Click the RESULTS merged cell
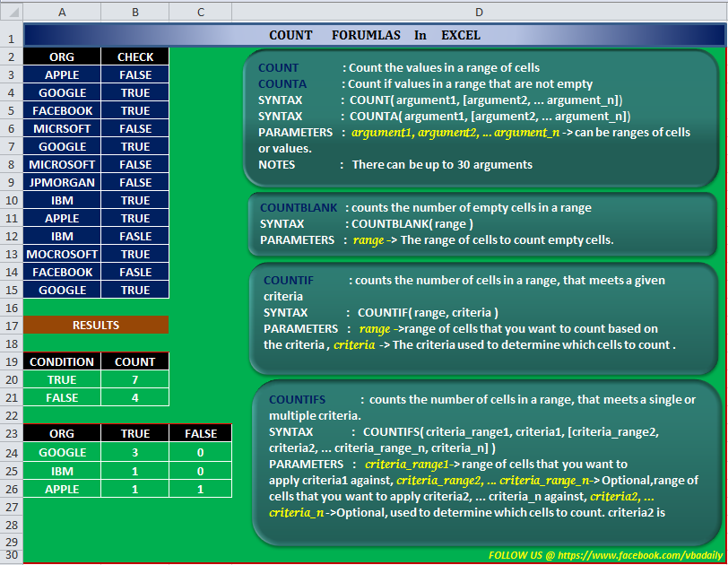Screen dimensions: 728x565 point(96,325)
